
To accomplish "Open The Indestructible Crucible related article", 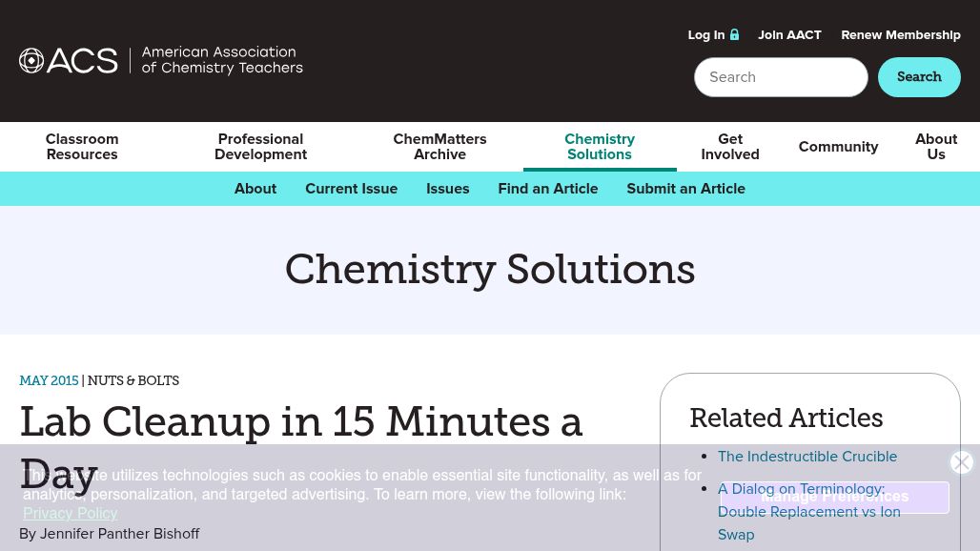I will [x=806, y=457].
